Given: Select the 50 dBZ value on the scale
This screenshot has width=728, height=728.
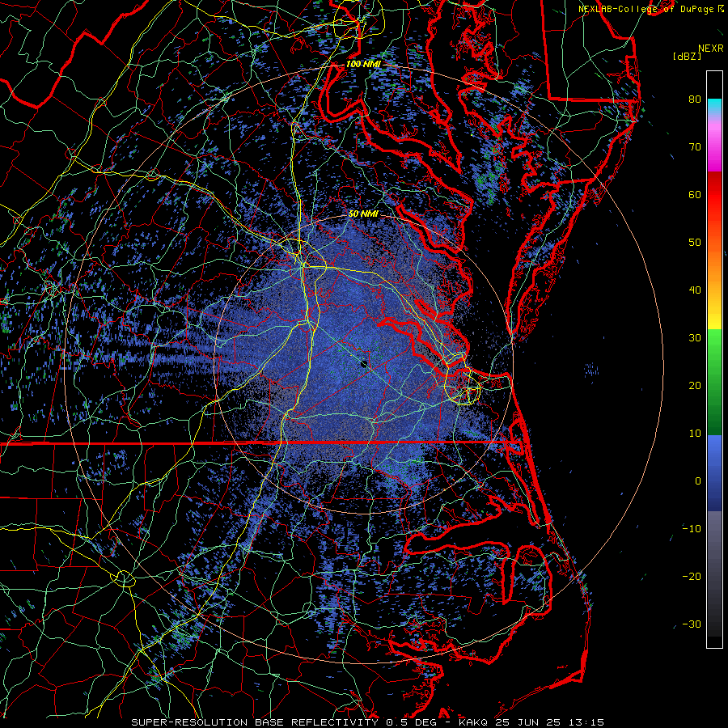Looking at the screenshot, I should 695,243.
